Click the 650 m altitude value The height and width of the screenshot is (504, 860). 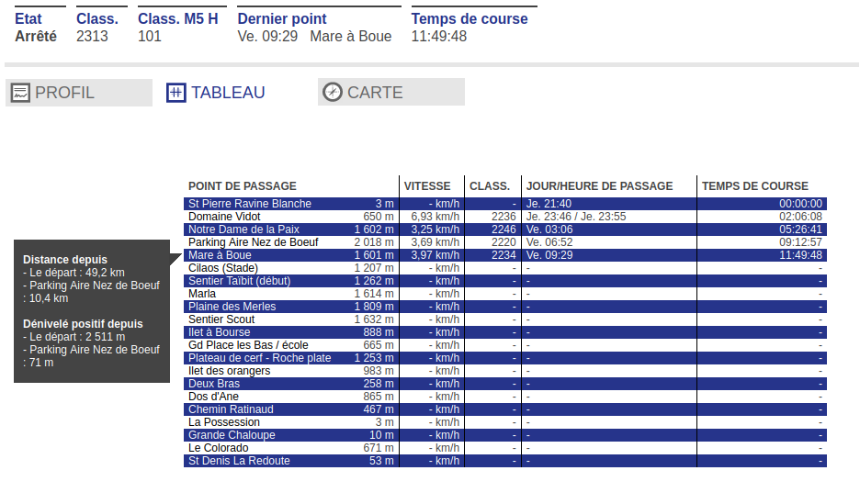[379, 217]
